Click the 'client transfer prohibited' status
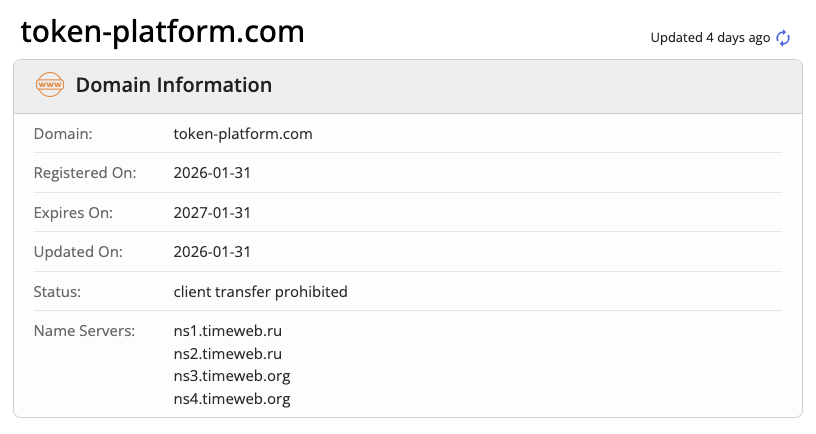 point(260,292)
